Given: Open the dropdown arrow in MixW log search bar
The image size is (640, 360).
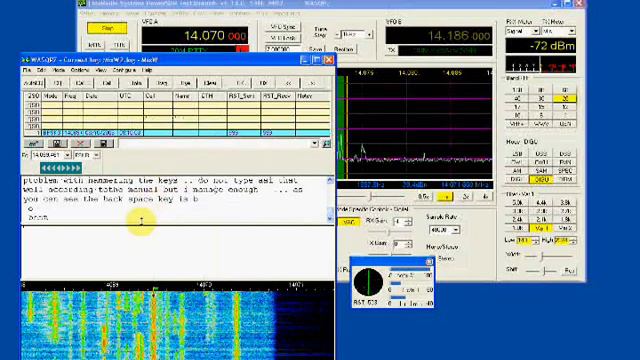Looking at the screenshot, I should pyautogui.click(x=315, y=144).
